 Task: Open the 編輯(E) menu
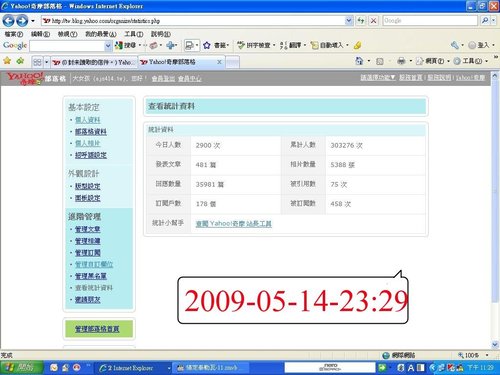[x=40, y=34]
